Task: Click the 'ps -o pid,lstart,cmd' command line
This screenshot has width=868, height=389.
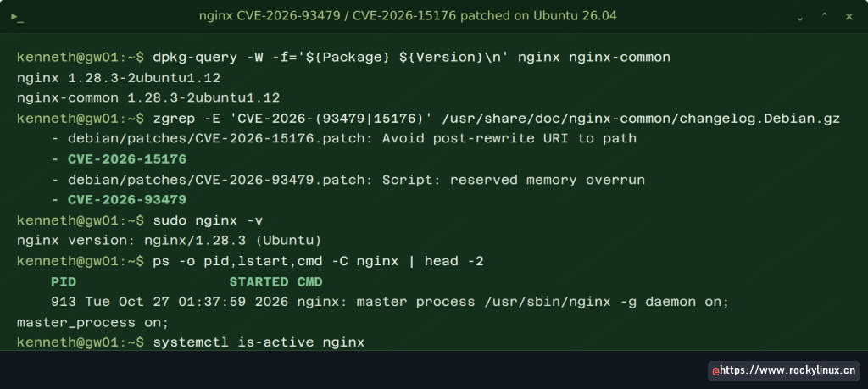Action: [319, 261]
